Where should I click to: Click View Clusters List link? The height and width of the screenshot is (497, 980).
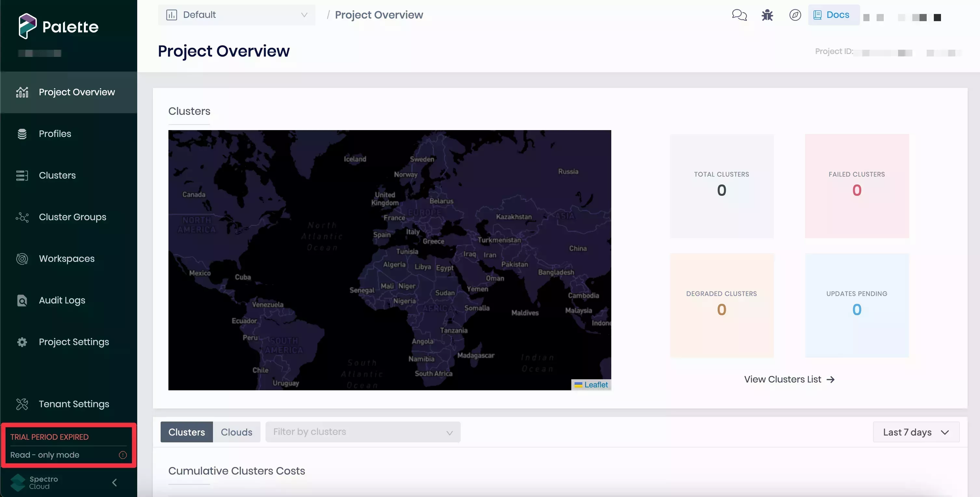789,379
